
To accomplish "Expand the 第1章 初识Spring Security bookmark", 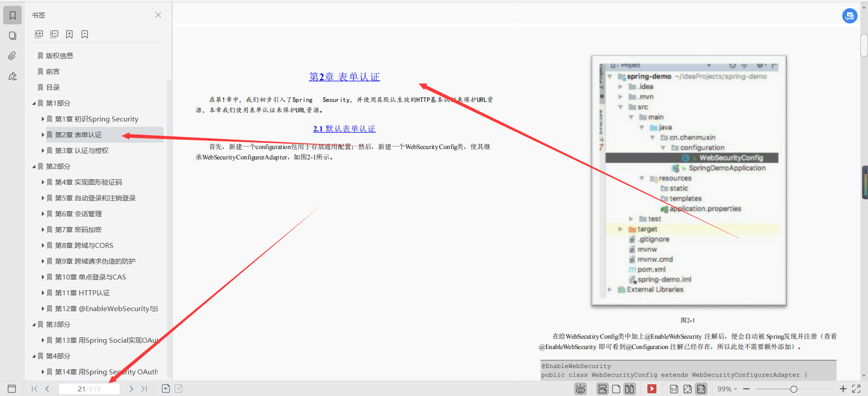I will pyautogui.click(x=43, y=119).
